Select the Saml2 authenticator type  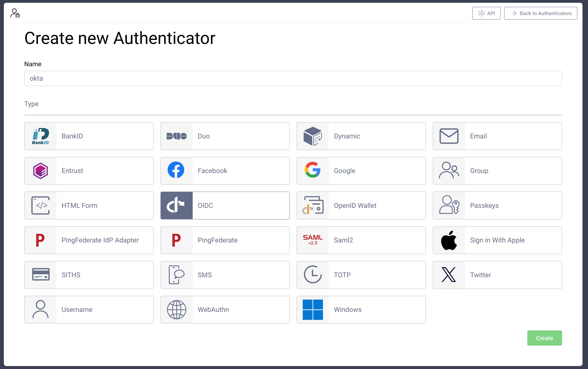tap(361, 240)
